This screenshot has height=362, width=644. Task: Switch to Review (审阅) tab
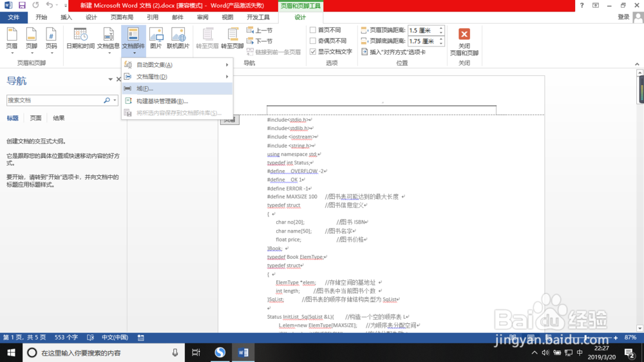click(x=202, y=17)
